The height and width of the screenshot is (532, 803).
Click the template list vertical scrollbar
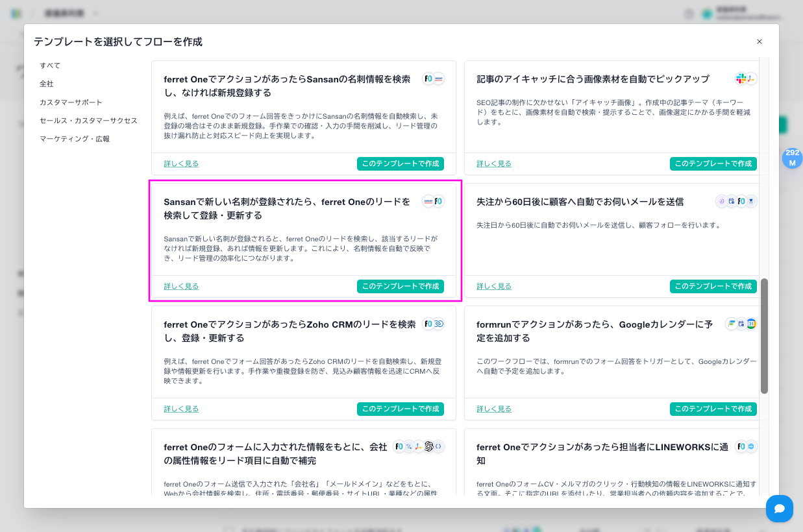(x=764, y=336)
